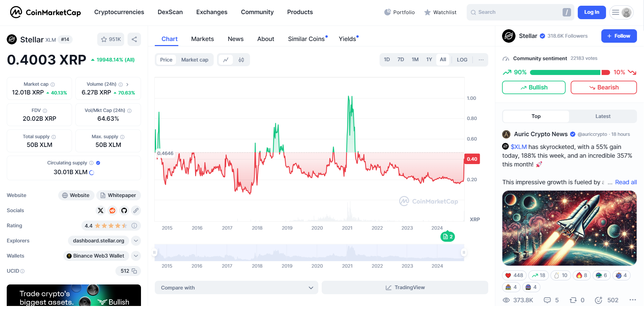Show rating info icon next to stars
Viewport: 644px width, 310px height.
134,226
